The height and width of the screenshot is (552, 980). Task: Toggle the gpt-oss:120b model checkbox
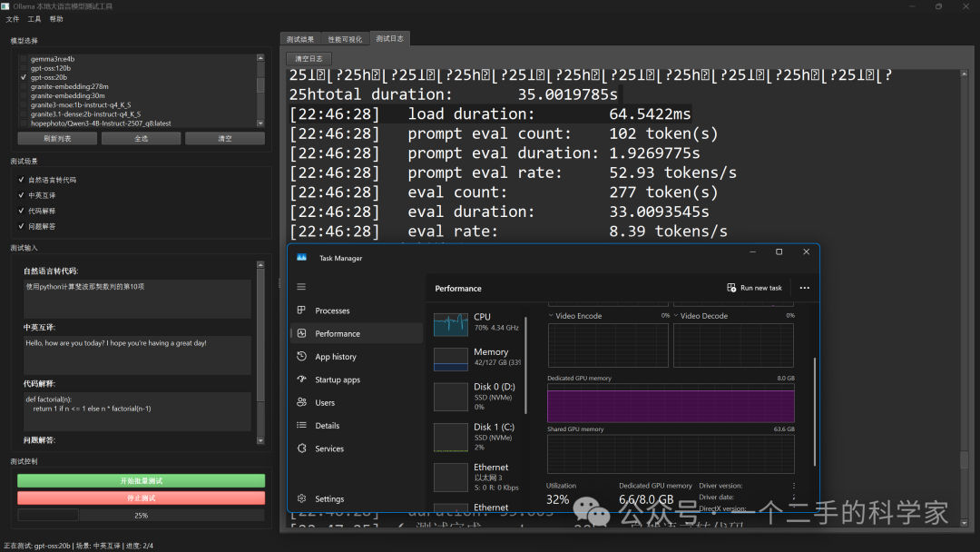(x=24, y=68)
